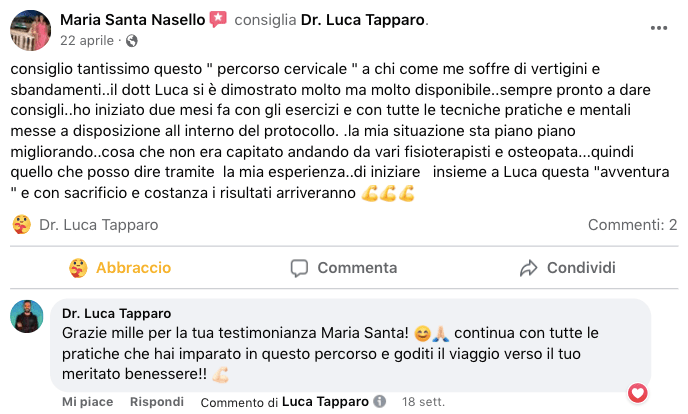Click the heart reaction on the comment
Viewport: 688px width, 414px height.
click(637, 394)
